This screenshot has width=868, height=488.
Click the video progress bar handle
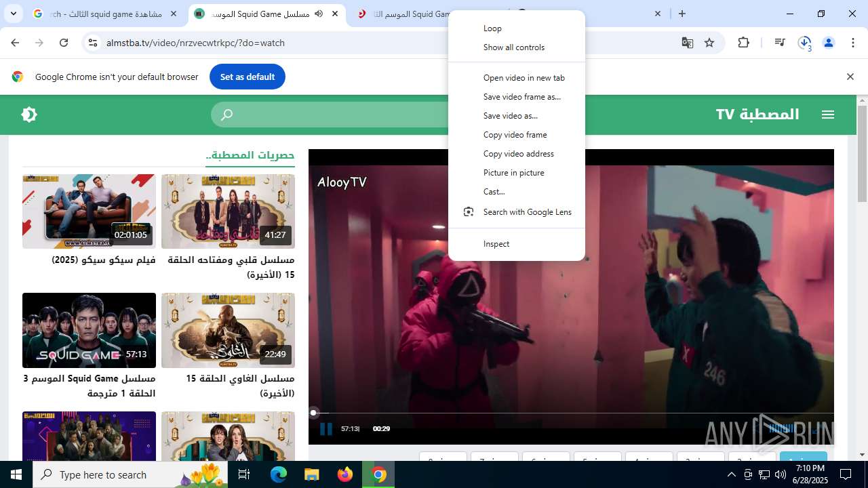[313, 412]
